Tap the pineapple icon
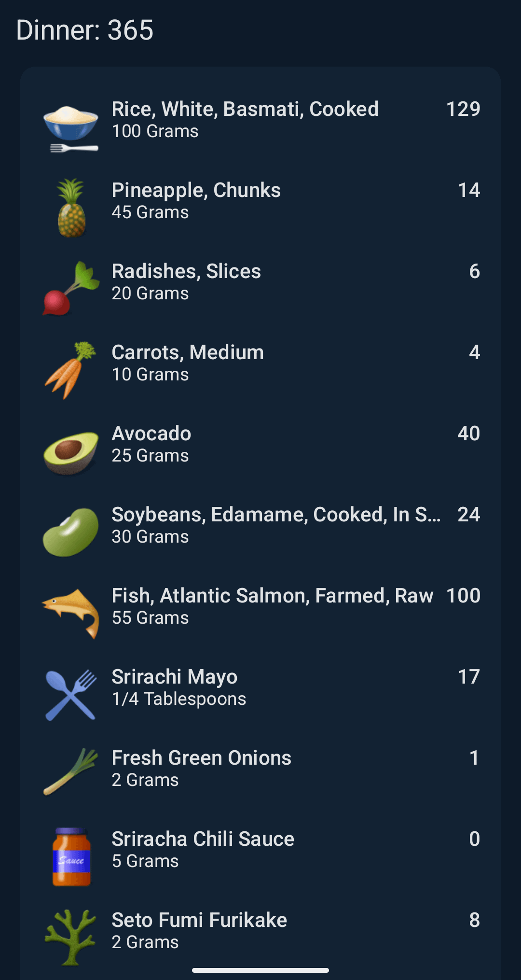This screenshot has height=980, width=521. [71, 209]
